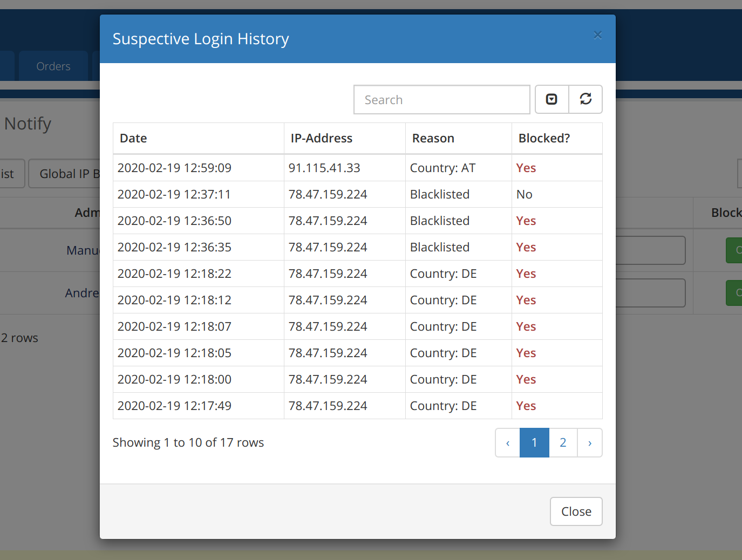The image size is (742, 560).
Task: Open the Global IP Blacklist view
Action: (x=70, y=173)
